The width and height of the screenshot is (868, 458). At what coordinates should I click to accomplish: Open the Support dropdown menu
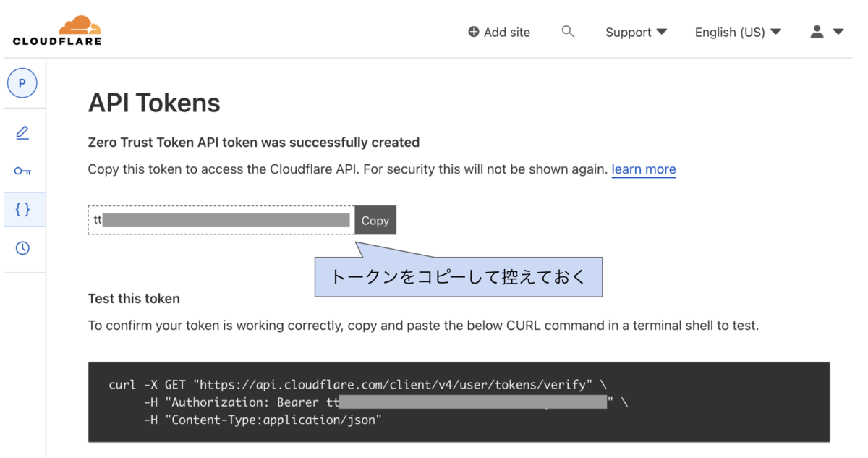[636, 32]
